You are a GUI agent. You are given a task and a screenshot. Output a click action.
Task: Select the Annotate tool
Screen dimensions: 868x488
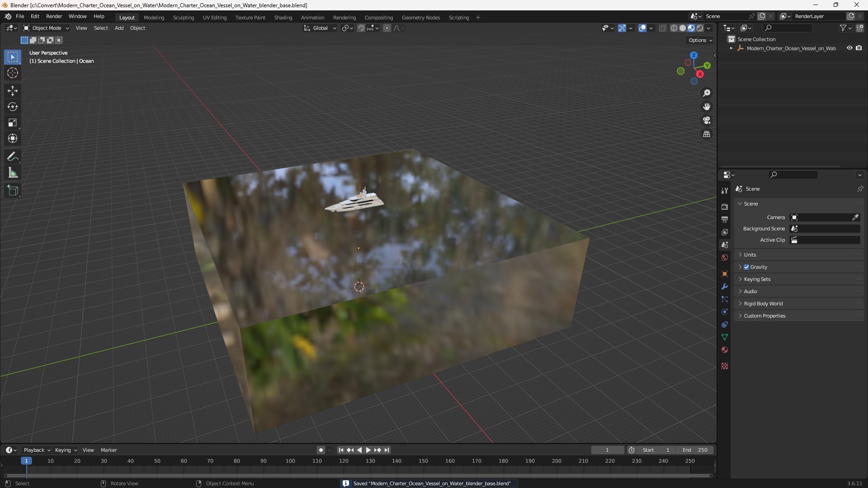pyautogui.click(x=12, y=156)
